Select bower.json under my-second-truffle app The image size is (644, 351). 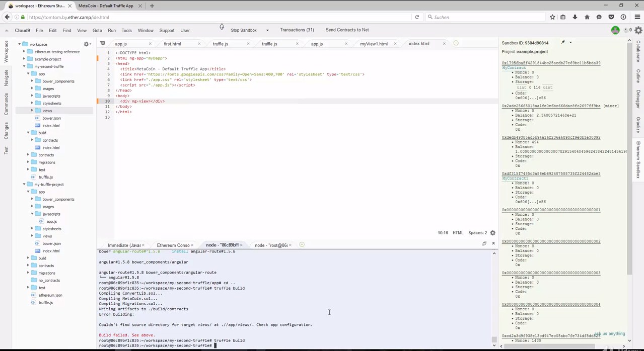click(x=51, y=118)
